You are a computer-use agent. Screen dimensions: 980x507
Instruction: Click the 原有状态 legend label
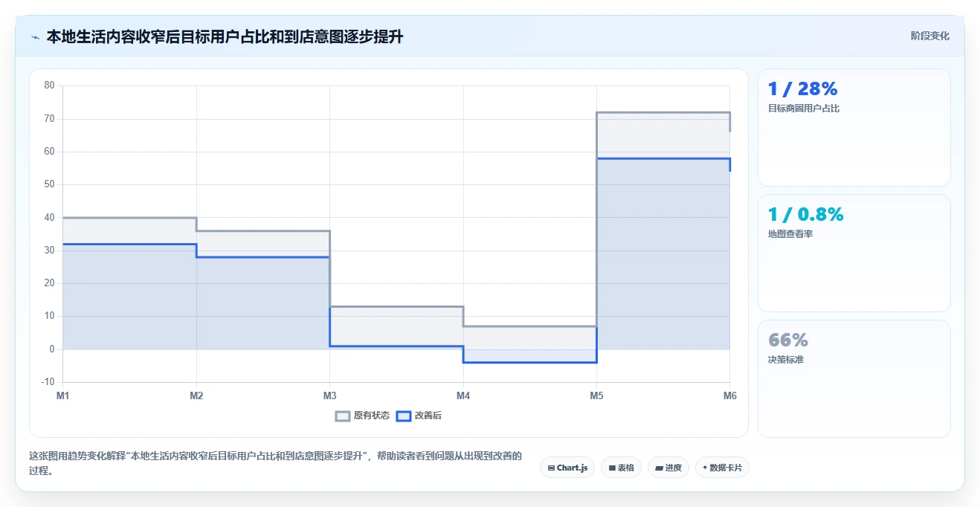371,416
